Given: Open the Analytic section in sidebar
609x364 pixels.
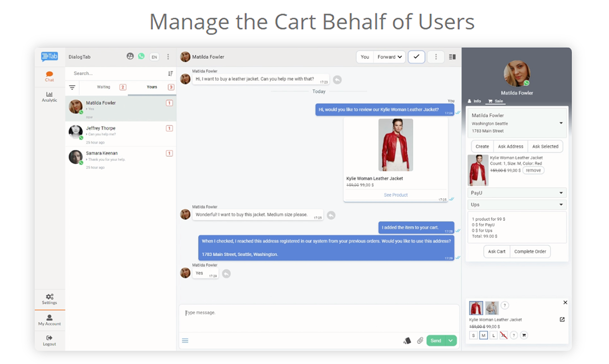Looking at the screenshot, I should (49, 97).
